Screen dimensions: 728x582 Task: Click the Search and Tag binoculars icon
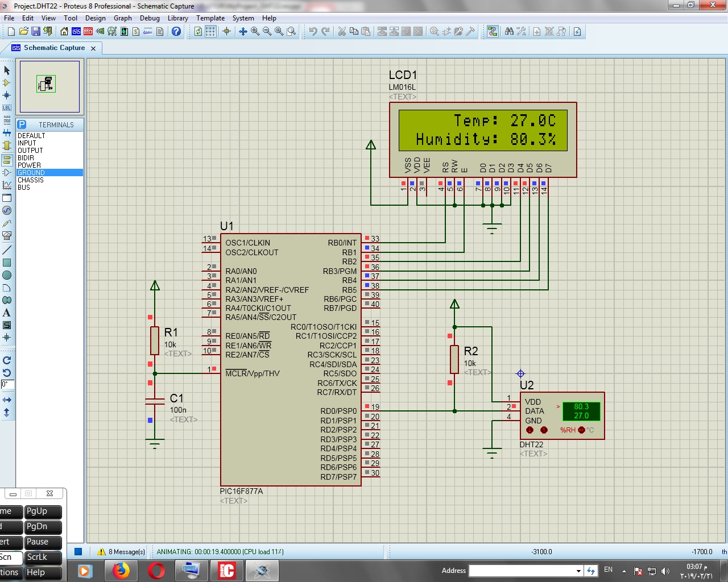[x=509, y=31]
